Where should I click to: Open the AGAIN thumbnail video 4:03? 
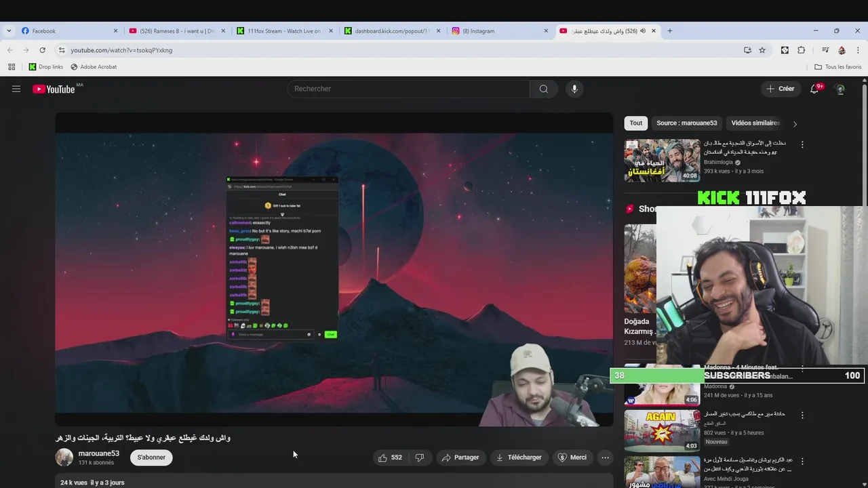point(662,430)
